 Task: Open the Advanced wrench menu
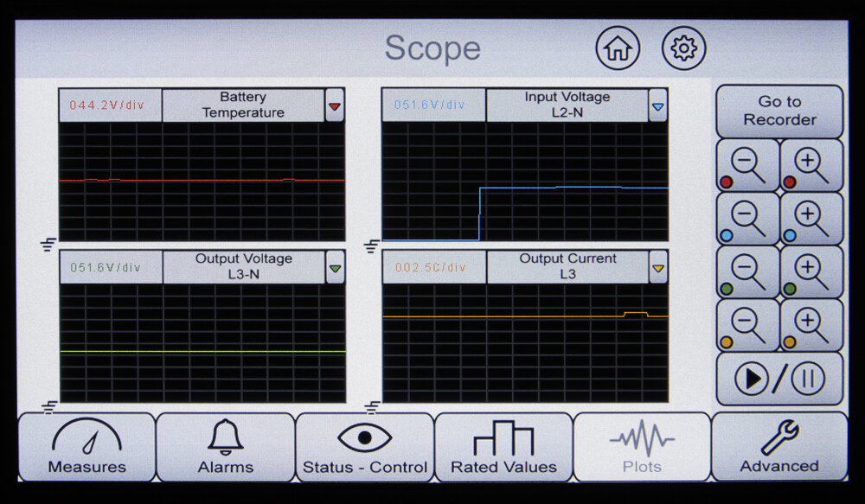[779, 447]
